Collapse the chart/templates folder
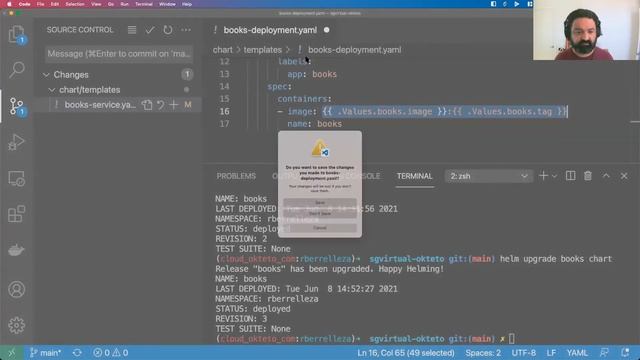The image size is (640, 360). tap(52, 90)
